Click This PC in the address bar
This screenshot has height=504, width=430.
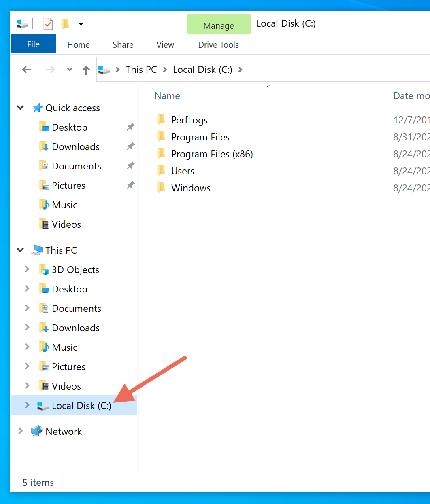(x=141, y=70)
